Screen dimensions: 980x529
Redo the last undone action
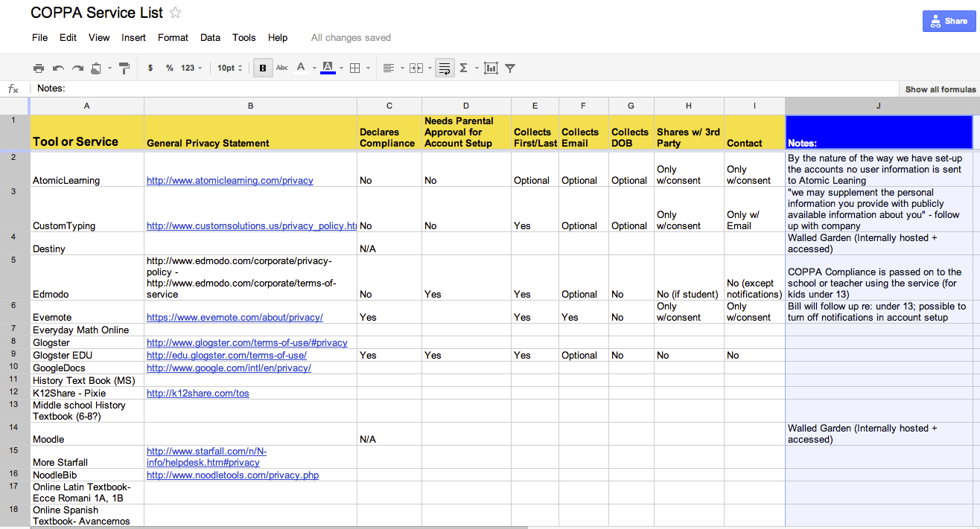pyautogui.click(x=77, y=68)
